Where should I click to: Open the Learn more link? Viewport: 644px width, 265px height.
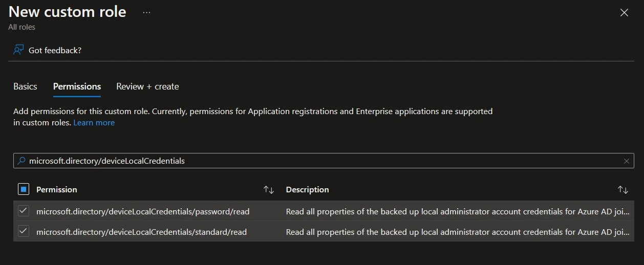click(94, 123)
